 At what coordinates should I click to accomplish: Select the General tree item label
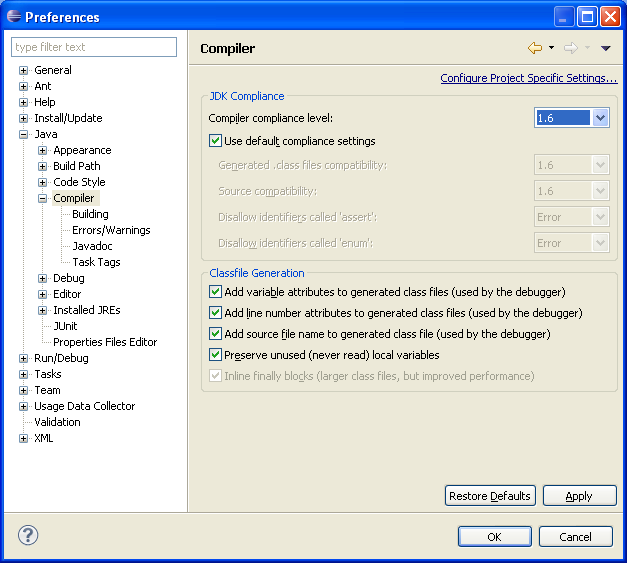point(53,70)
